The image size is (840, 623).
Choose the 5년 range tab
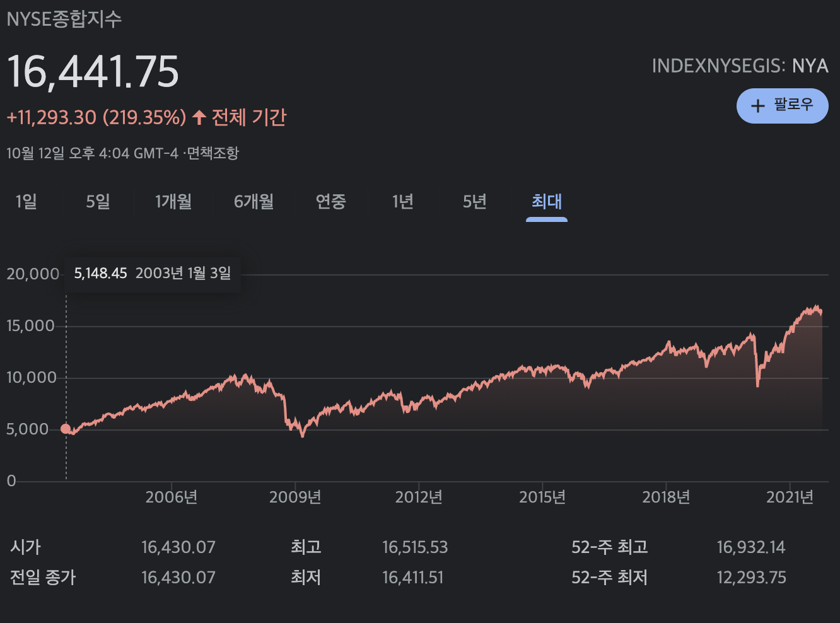click(474, 202)
